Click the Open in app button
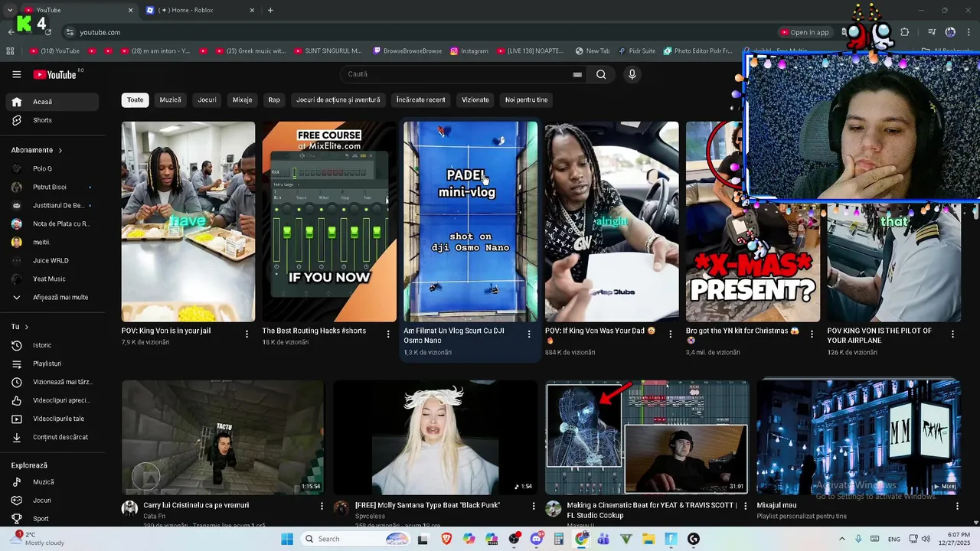This screenshot has height=551, width=980. click(805, 32)
